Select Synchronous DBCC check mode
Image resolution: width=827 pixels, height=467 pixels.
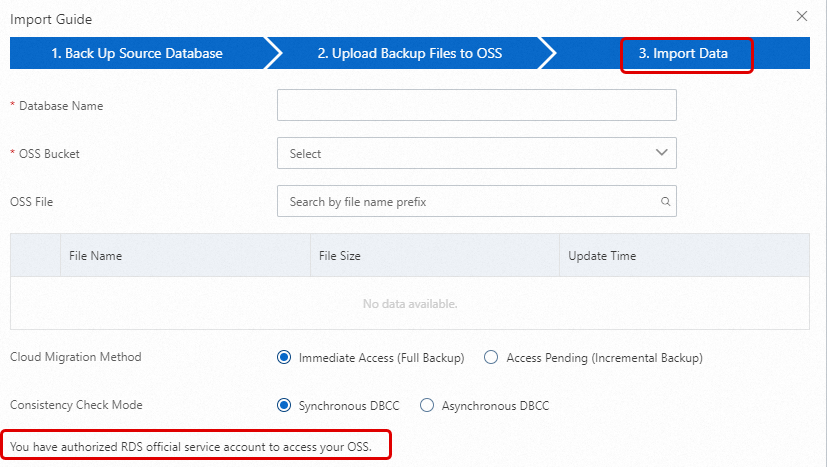[284, 406]
